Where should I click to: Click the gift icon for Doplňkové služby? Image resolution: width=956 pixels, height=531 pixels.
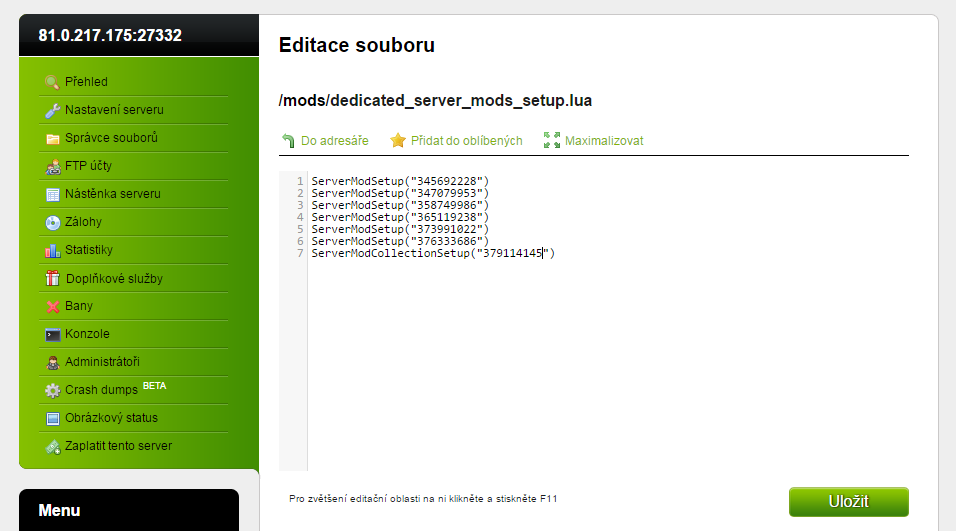52,278
